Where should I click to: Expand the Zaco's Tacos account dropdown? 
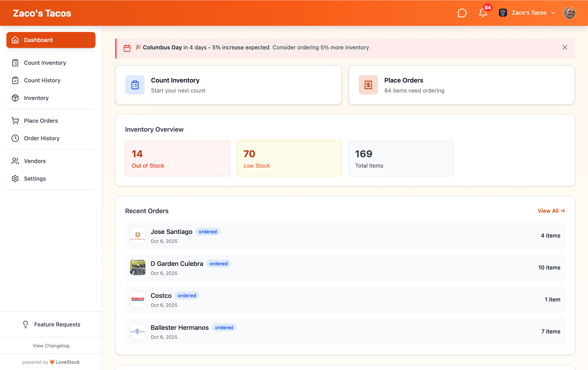coord(528,13)
